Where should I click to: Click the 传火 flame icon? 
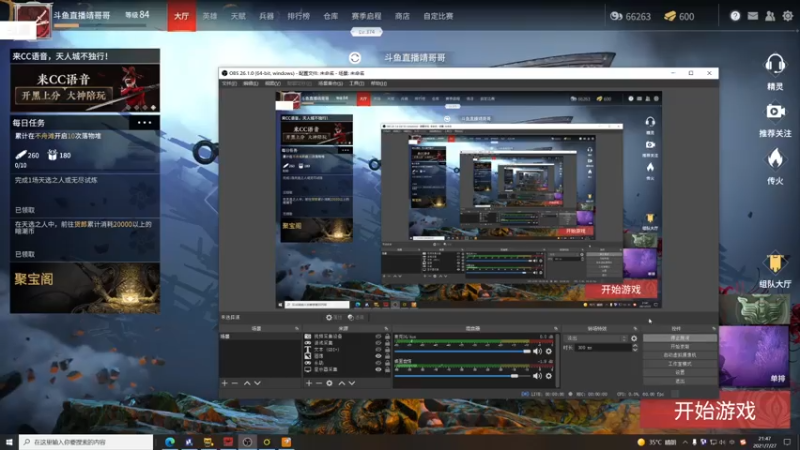[775, 159]
